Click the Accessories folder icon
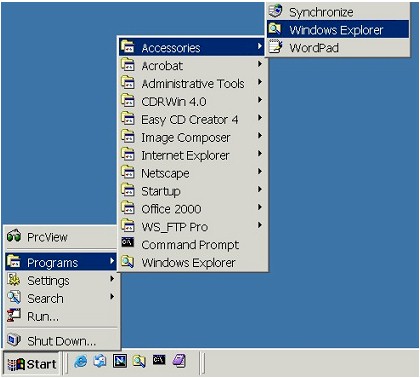The image size is (420, 378). click(128, 47)
